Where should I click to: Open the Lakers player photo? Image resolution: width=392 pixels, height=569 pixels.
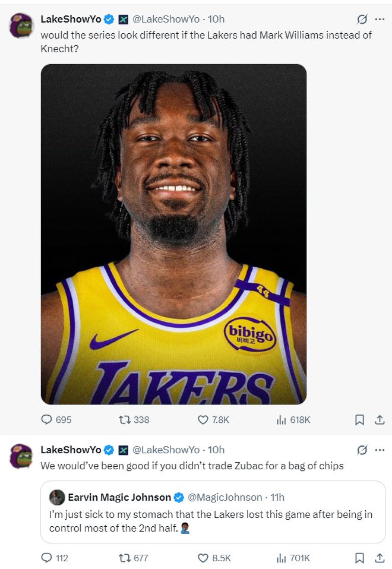pyautogui.click(x=173, y=234)
